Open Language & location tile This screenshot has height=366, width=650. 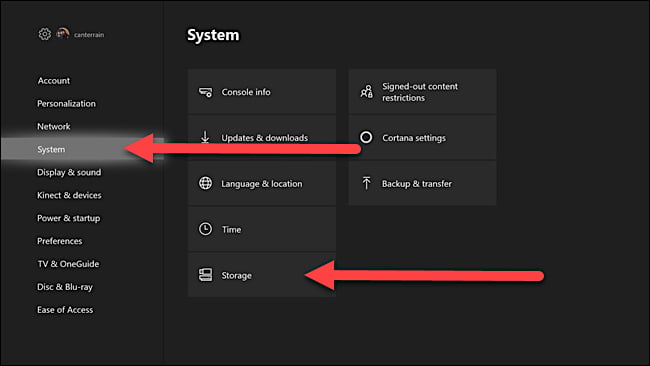coord(262,183)
